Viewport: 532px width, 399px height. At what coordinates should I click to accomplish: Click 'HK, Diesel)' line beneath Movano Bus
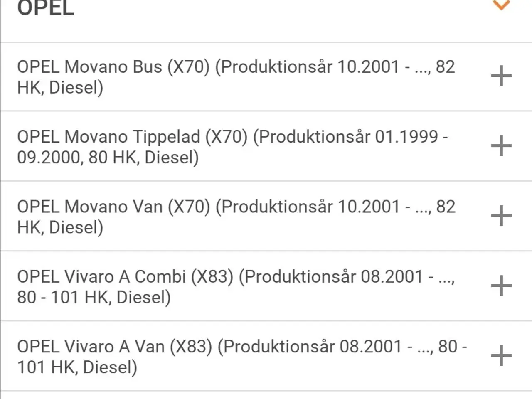(60, 88)
